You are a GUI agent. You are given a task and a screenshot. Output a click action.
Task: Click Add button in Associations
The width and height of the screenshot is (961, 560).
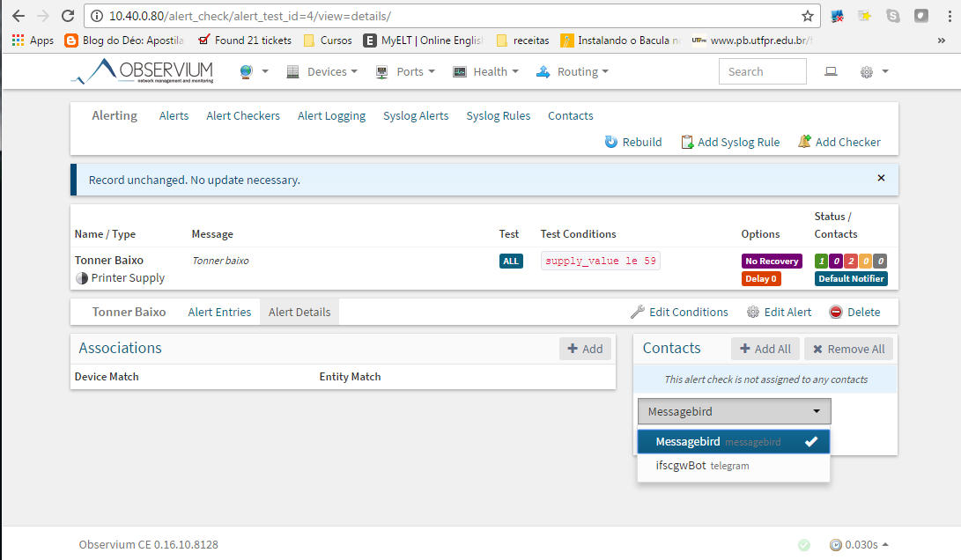point(585,349)
